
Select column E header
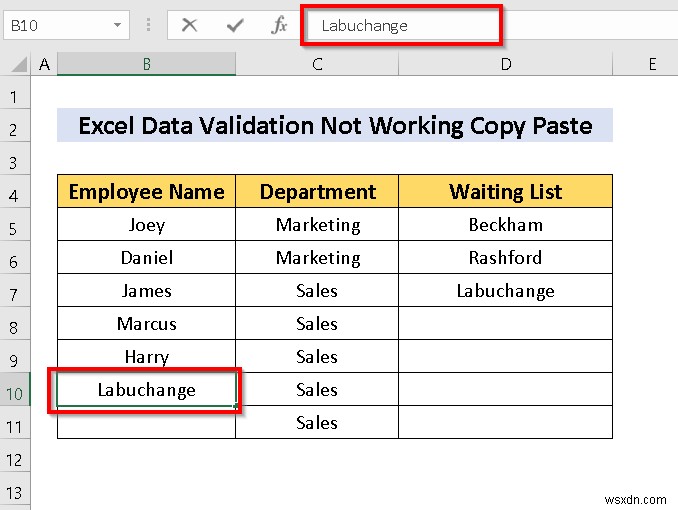pos(652,64)
